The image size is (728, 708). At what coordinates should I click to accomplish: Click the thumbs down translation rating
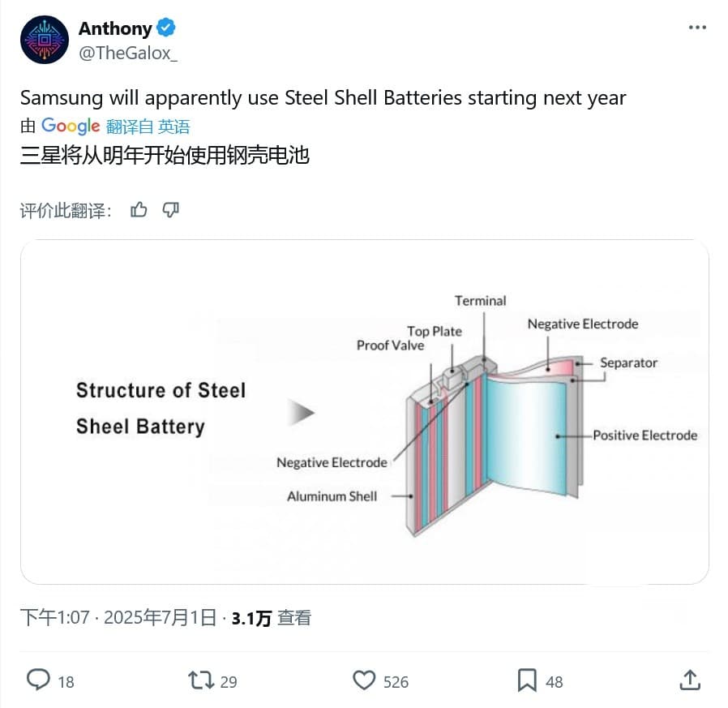[x=170, y=210]
